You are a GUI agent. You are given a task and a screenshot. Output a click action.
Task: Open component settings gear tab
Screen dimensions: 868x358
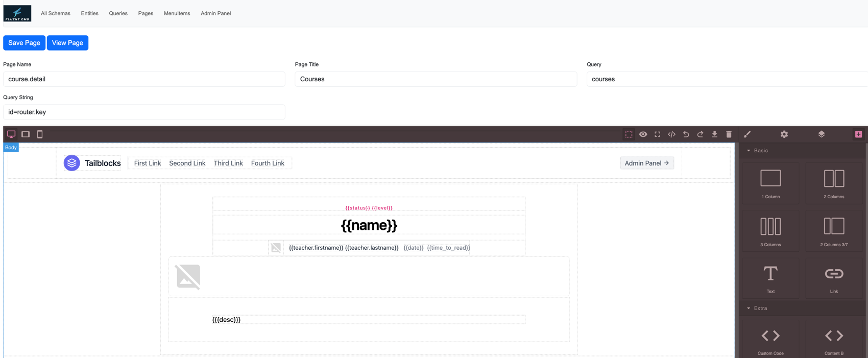(784, 134)
